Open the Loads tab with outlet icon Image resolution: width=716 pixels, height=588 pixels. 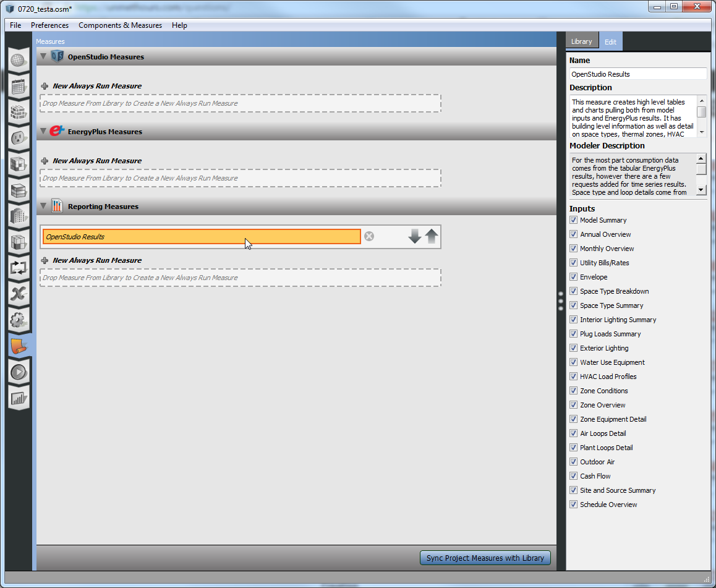(19, 138)
